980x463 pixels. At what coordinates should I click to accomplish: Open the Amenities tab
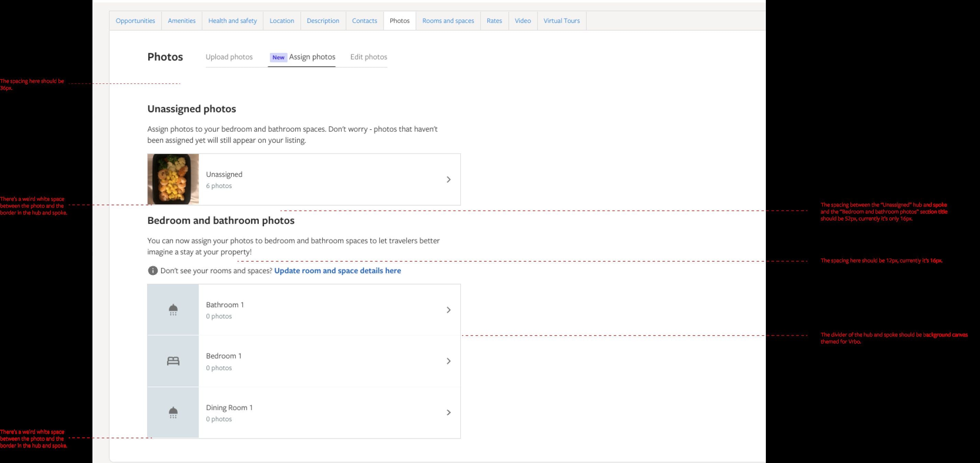(x=181, y=21)
